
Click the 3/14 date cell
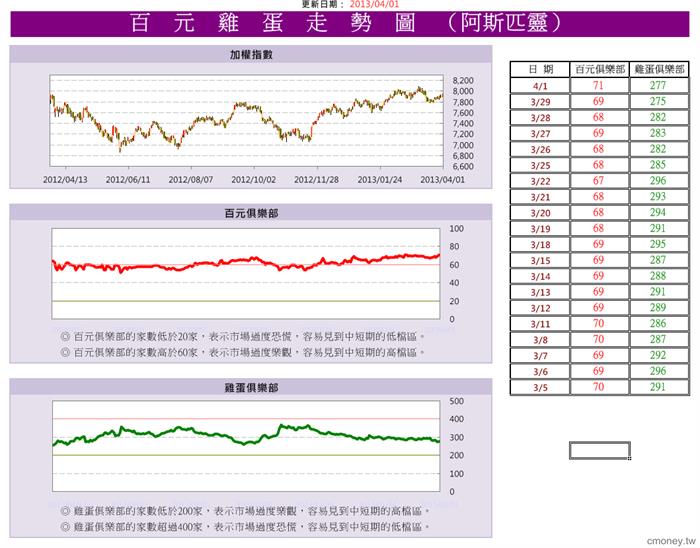pos(540,276)
